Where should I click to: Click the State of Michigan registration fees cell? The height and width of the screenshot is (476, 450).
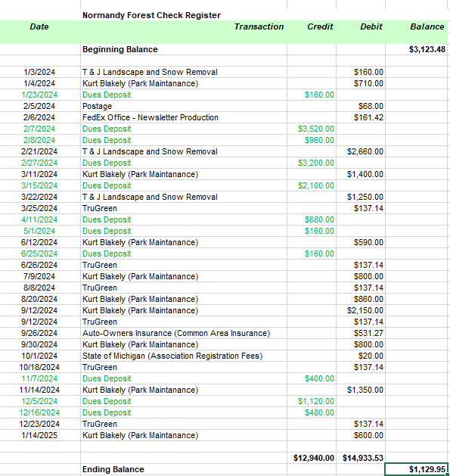(x=184, y=356)
